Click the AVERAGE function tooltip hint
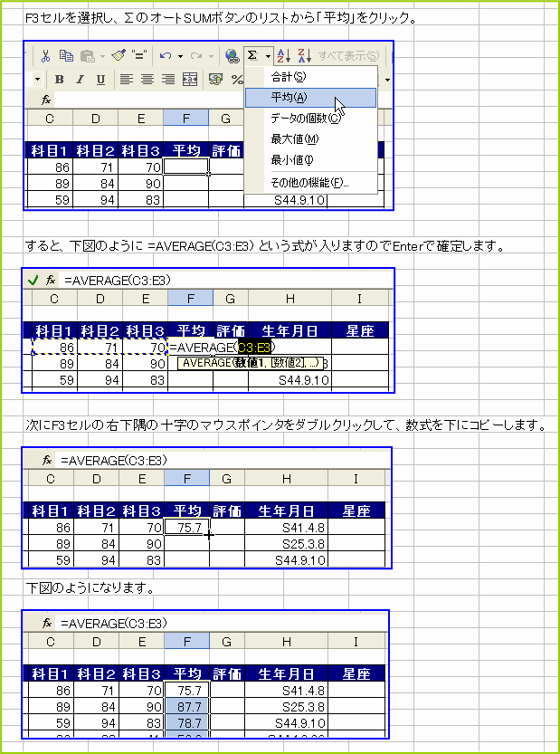 coord(251,363)
